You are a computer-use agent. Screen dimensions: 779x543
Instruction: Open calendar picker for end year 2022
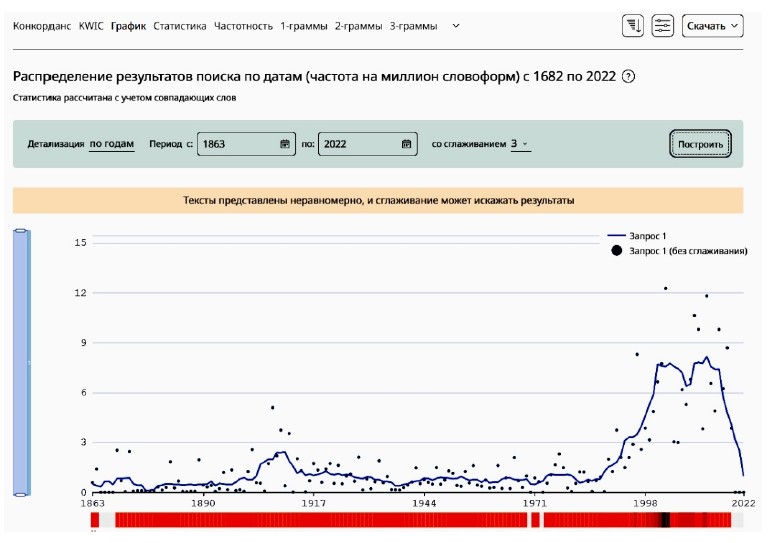(406, 144)
